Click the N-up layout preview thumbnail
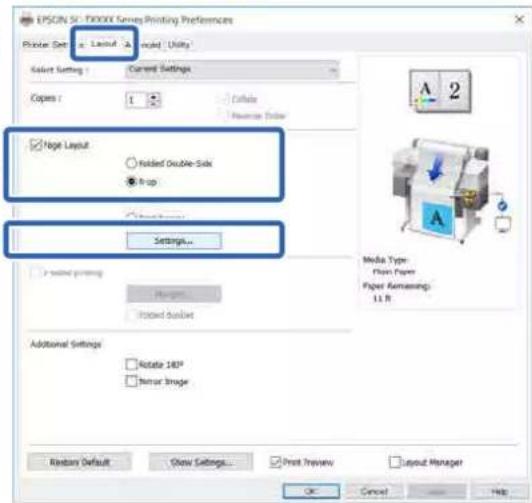The width and height of the screenshot is (532, 503). [440, 91]
